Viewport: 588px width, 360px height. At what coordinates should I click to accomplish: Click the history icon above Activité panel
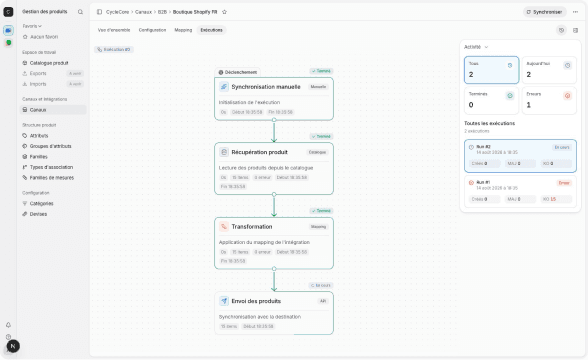pyautogui.click(x=561, y=30)
